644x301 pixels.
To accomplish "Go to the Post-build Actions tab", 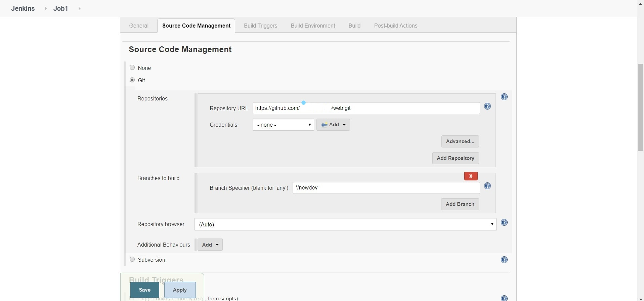I will [396, 26].
